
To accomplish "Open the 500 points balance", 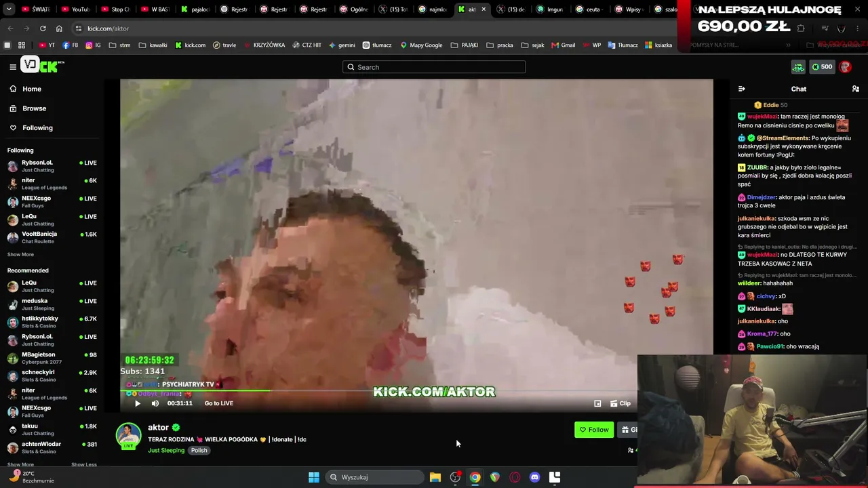I will [823, 67].
